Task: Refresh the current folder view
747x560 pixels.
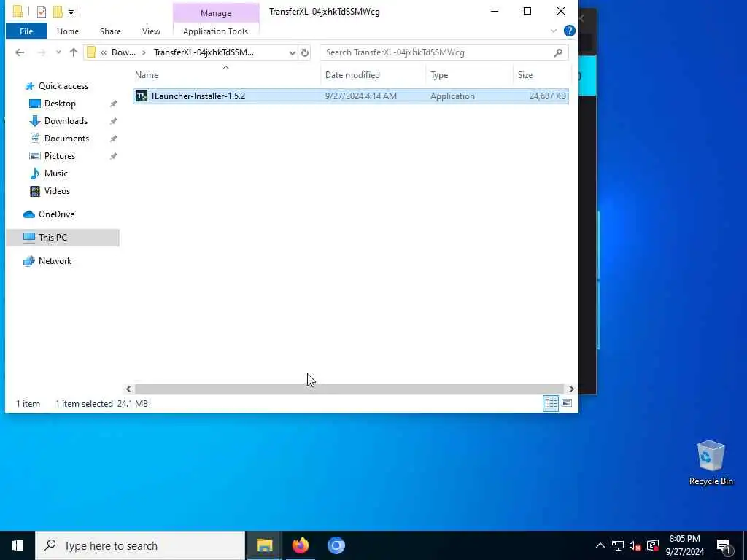Action: tap(305, 52)
